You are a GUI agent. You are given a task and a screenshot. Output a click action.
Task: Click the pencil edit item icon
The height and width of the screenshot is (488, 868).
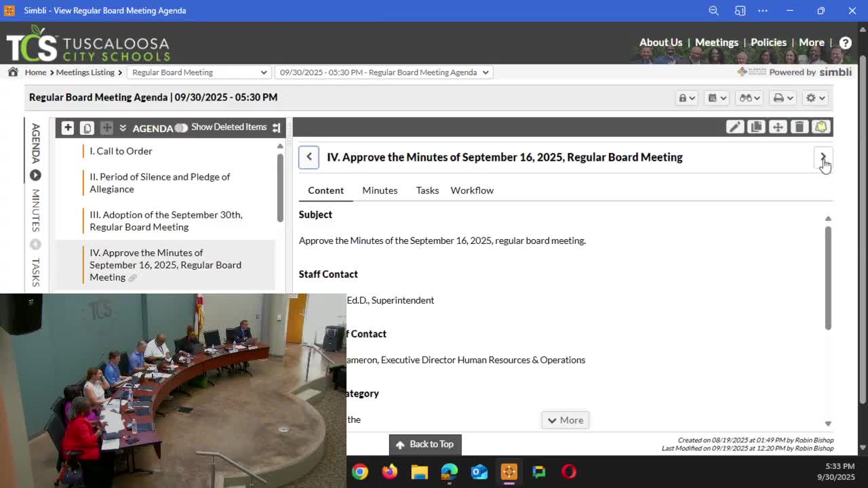tap(734, 127)
